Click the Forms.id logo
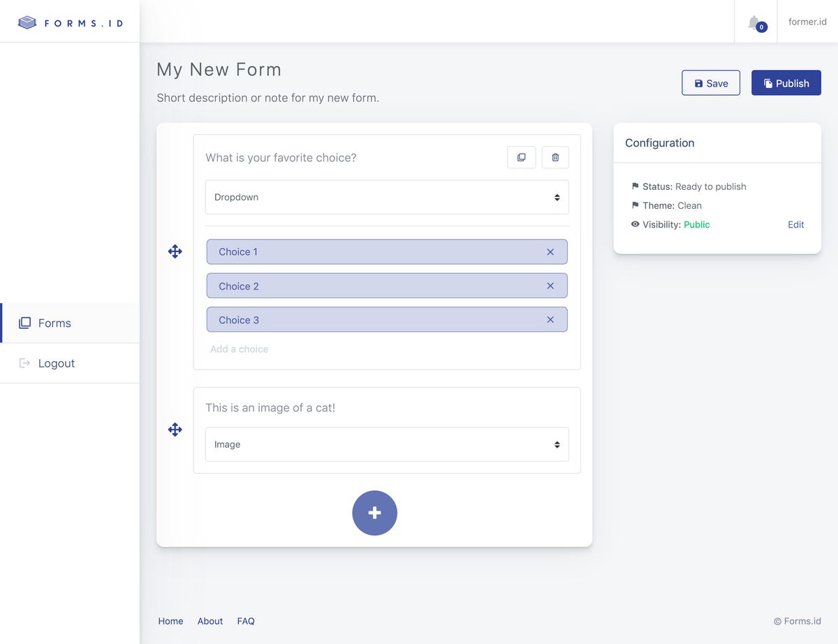Screen dimensions: 838x644 pos(70,22)
